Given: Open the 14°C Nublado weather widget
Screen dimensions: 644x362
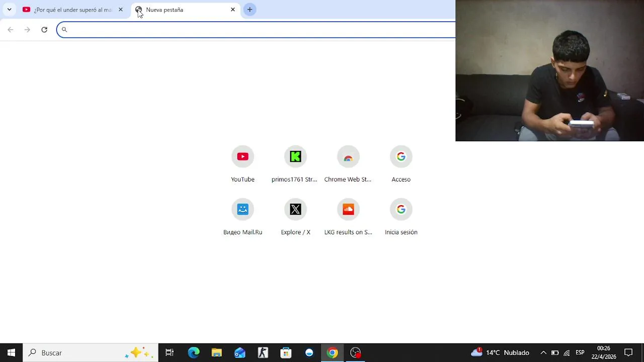Looking at the screenshot, I should [x=500, y=352].
